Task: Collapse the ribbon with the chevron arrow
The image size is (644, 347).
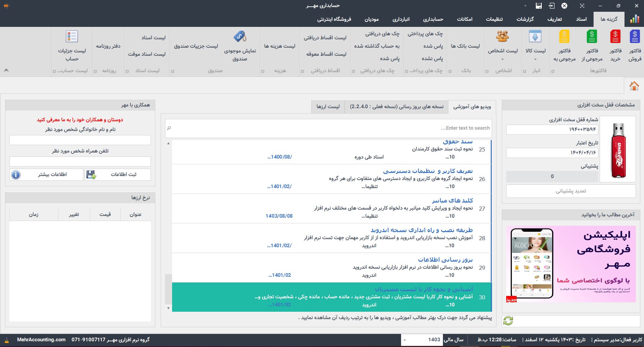Action: [6, 70]
